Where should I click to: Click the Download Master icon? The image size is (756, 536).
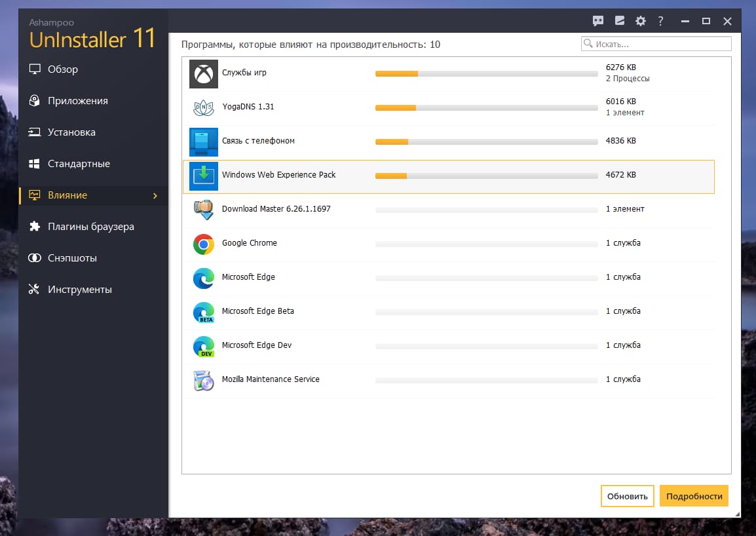click(x=203, y=210)
